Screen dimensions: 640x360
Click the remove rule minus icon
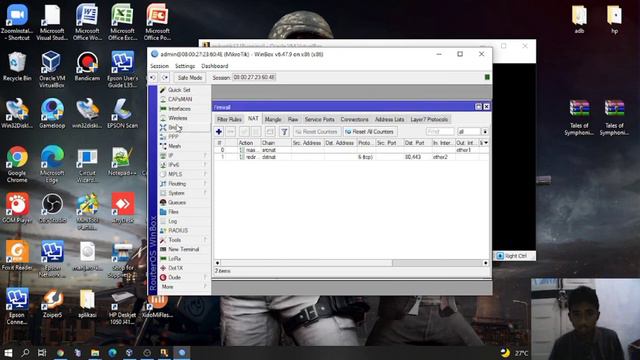coord(231,132)
